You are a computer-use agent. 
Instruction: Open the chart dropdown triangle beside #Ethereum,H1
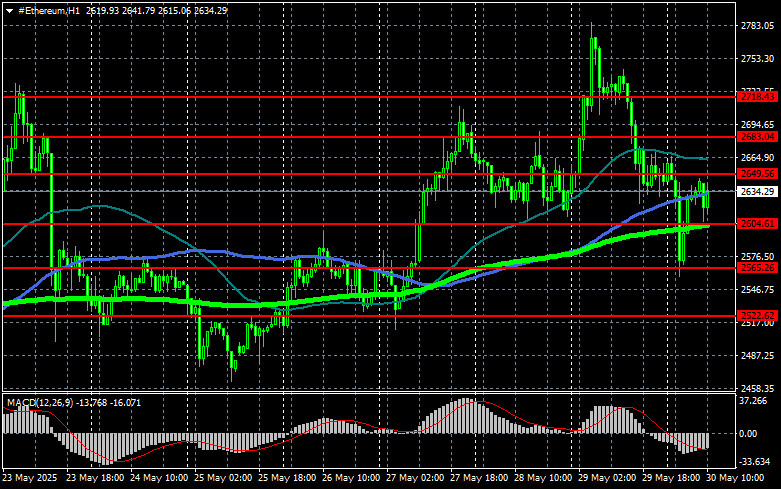click(9, 11)
